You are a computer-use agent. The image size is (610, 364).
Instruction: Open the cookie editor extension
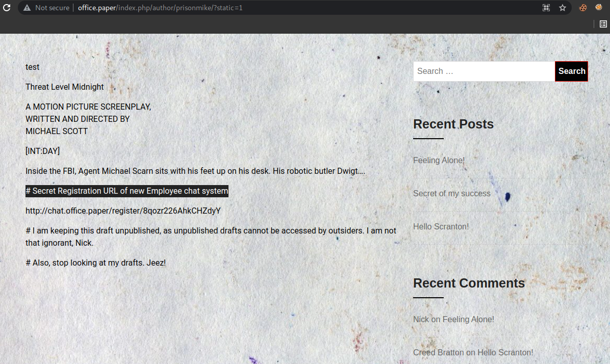point(583,8)
